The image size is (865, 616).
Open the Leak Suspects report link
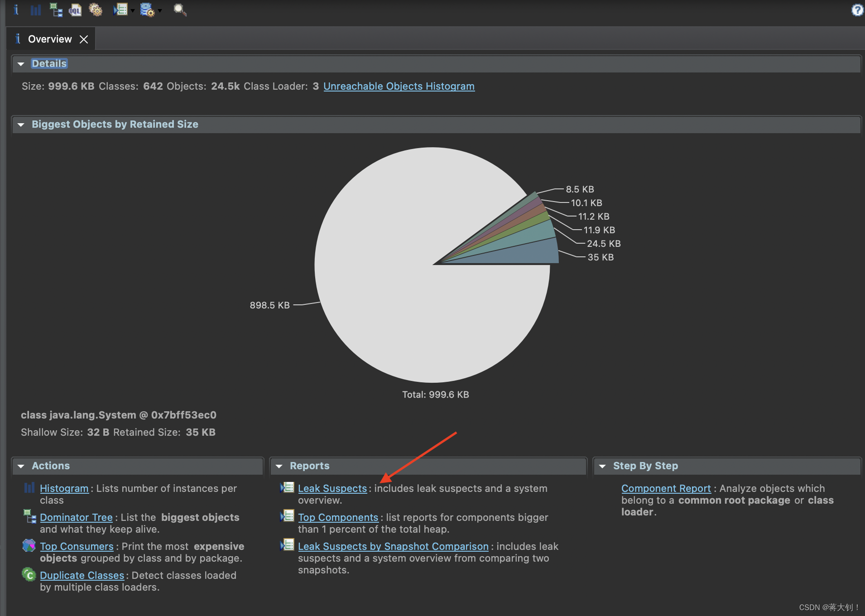pos(332,488)
